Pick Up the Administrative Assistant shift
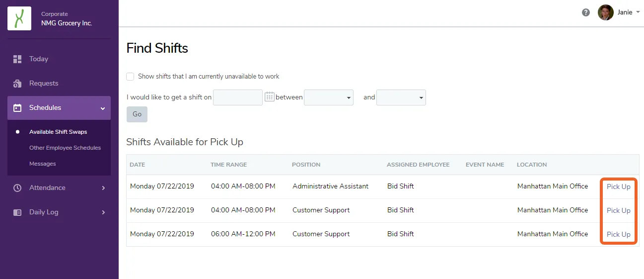Image resolution: width=644 pixels, height=279 pixels. tap(619, 186)
